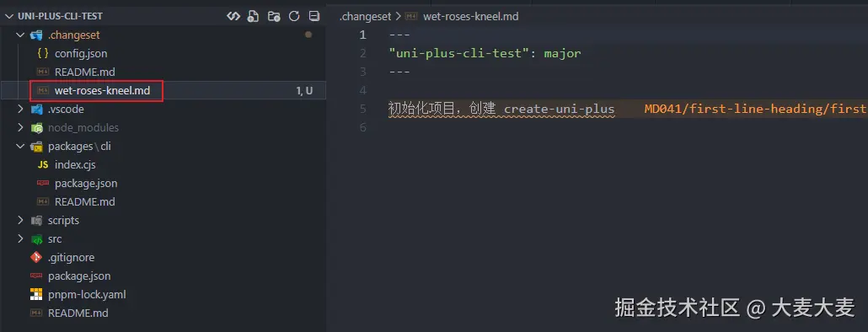
Task: Open README.md inside the .changeset folder
Action: (x=85, y=72)
